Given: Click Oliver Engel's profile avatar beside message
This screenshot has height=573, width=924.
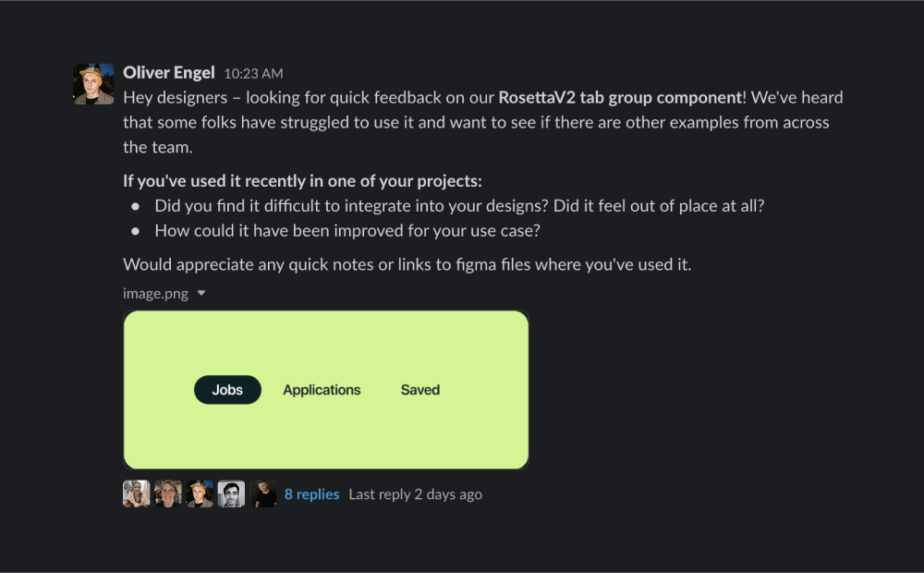Looking at the screenshot, I should (x=93, y=84).
